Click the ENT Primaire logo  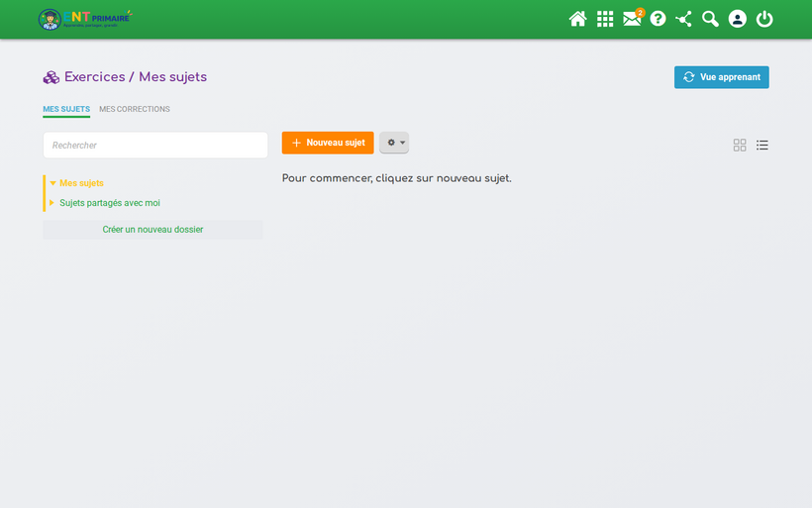tap(85, 20)
